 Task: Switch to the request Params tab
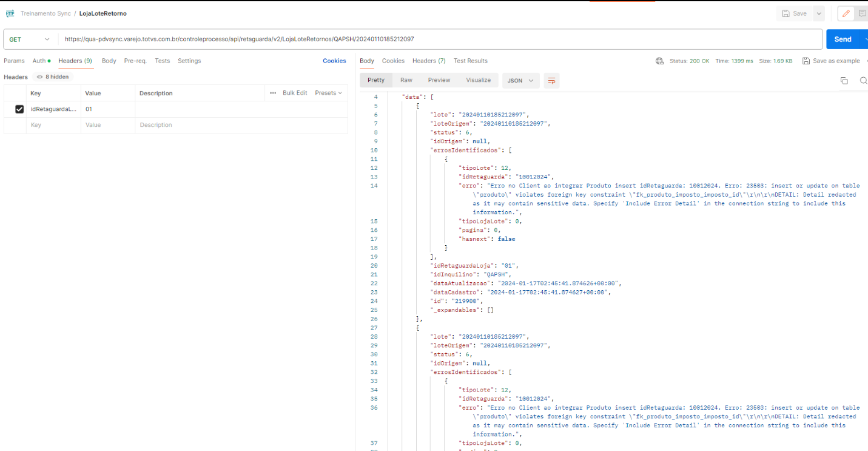14,61
